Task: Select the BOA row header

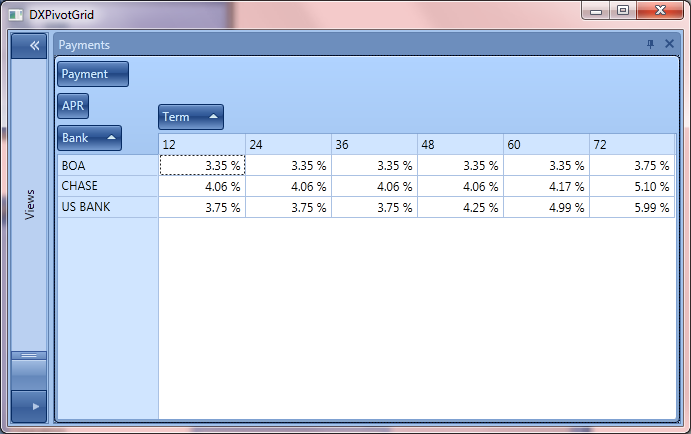Action: click(x=108, y=166)
